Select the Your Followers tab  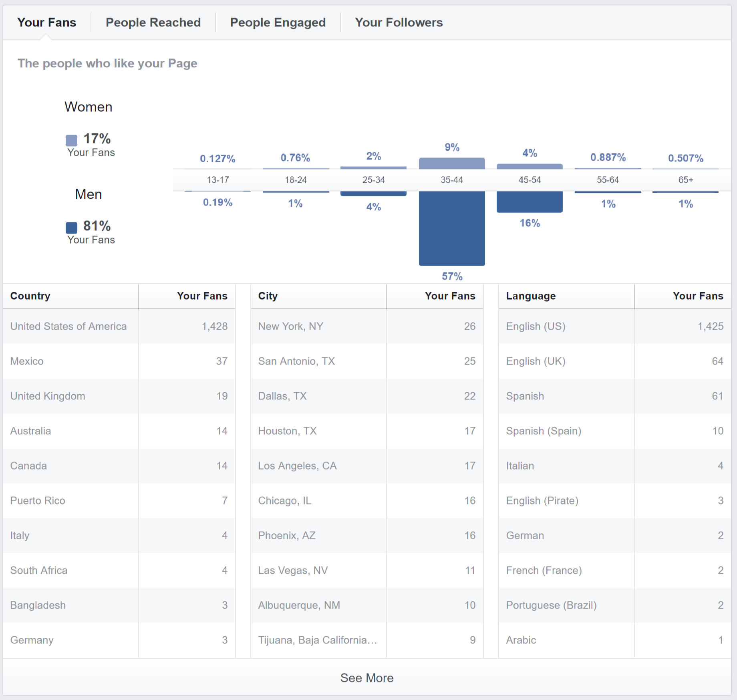(x=399, y=22)
